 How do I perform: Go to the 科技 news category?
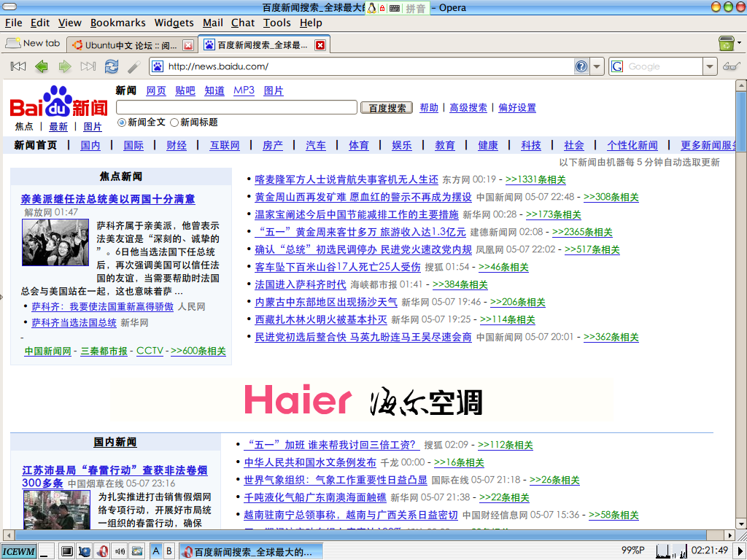[x=531, y=145]
